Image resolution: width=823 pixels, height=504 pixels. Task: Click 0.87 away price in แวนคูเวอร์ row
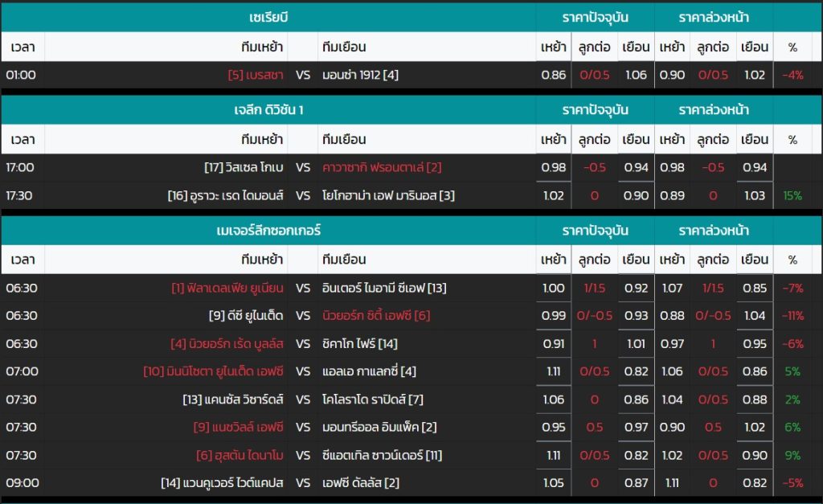(x=637, y=482)
